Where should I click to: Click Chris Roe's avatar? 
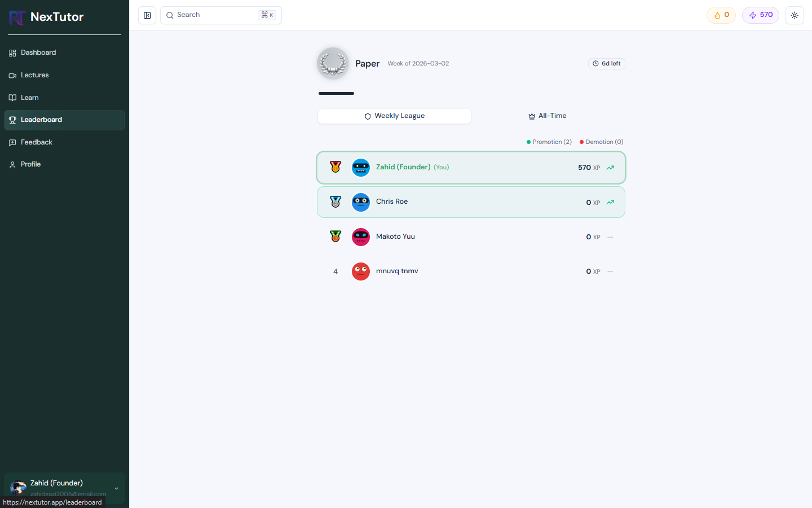pyautogui.click(x=361, y=202)
